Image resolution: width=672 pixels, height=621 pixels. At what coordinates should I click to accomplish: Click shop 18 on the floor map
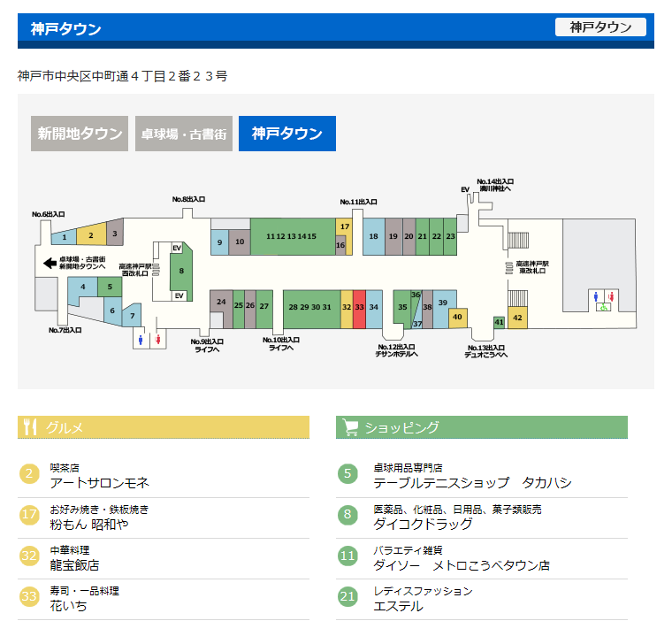pyautogui.click(x=374, y=236)
